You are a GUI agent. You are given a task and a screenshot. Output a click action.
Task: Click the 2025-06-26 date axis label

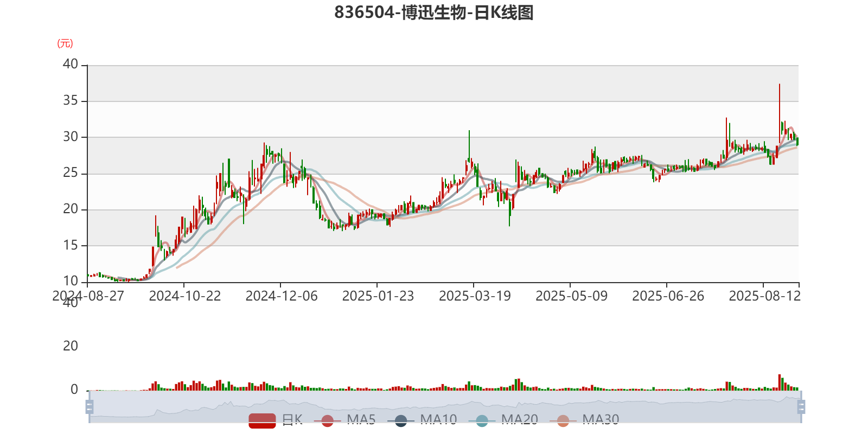[x=667, y=296]
